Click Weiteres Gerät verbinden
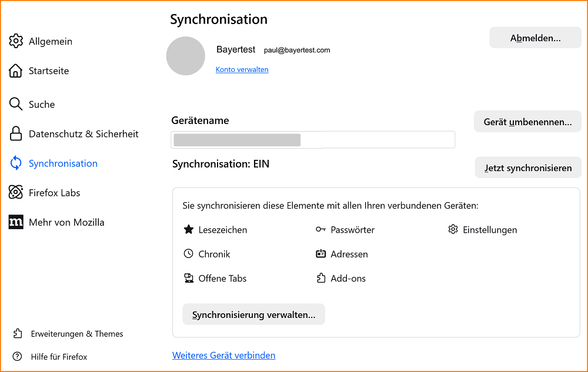This screenshot has width=588, height=372. 223,355
